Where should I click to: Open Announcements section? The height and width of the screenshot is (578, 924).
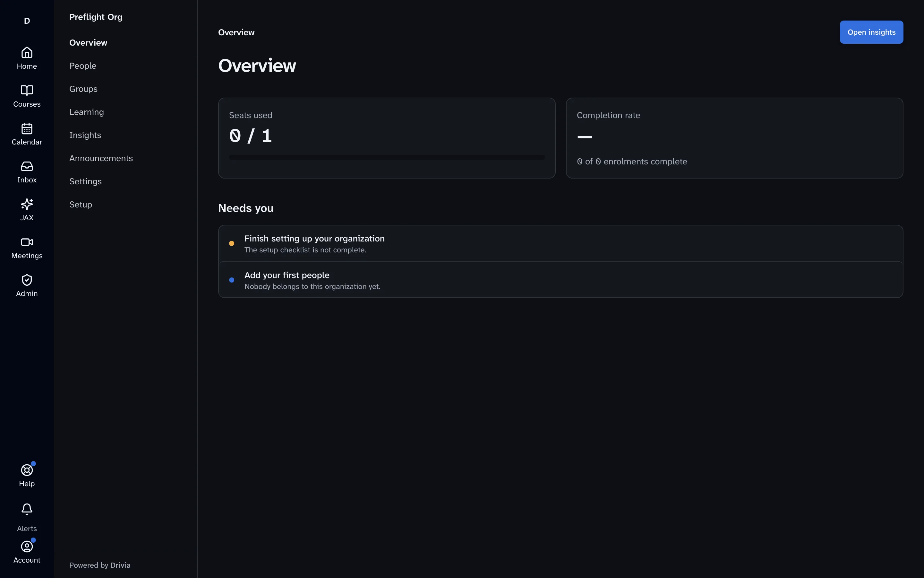(101, 158)
